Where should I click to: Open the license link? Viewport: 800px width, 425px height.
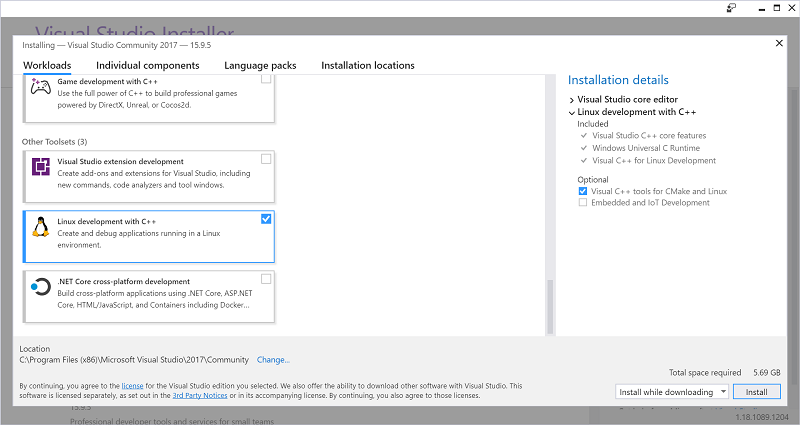[x=132, y=386]
